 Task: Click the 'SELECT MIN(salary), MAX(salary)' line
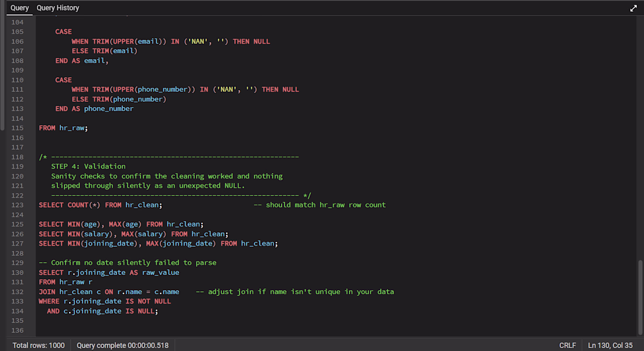point(133,234)
